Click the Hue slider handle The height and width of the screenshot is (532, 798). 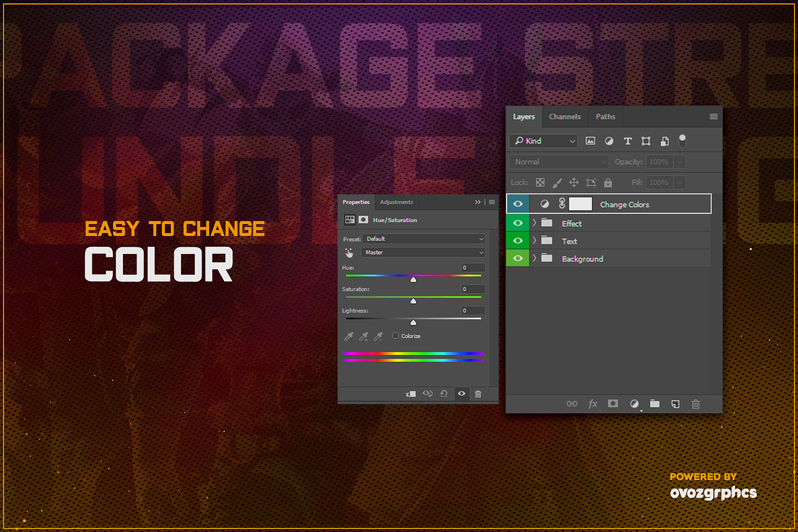click(x=413, y=280)
